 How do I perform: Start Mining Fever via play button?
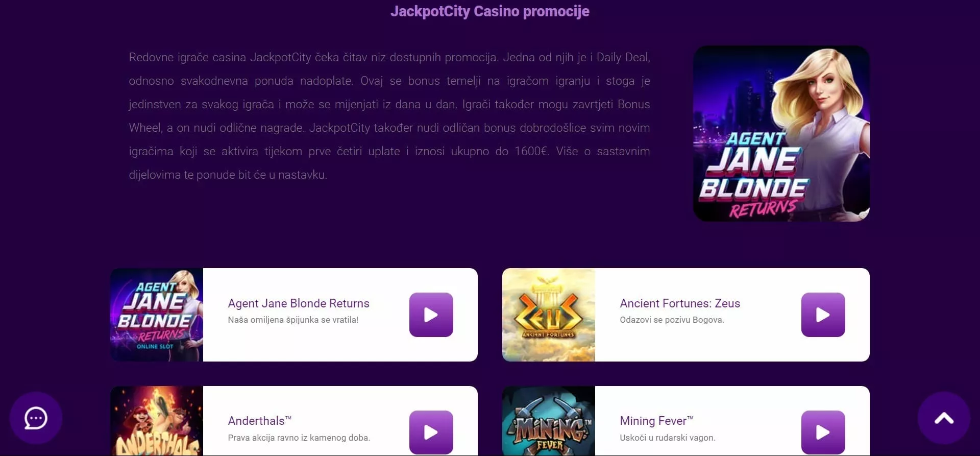(x=823, y=432)
